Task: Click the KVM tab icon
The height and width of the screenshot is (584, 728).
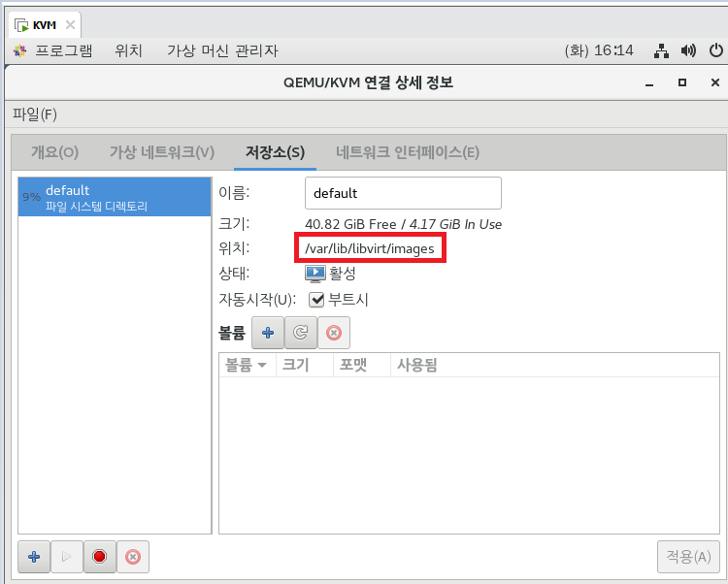Action: tap(21, 25)
